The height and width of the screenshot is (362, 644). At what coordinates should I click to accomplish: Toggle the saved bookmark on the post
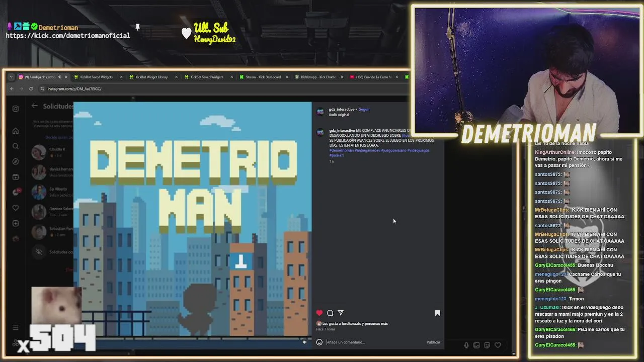click(x=437, y=313)
